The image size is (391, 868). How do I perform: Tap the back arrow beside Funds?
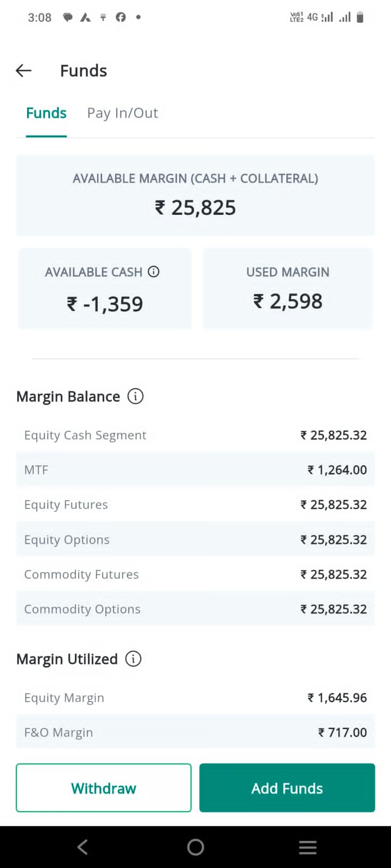24,71
